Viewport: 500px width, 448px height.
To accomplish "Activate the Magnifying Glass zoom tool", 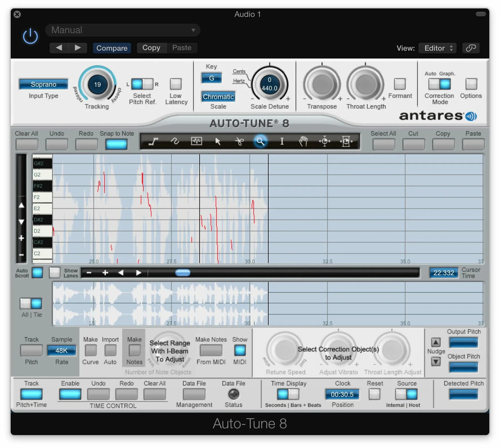I will click(260, 141).
